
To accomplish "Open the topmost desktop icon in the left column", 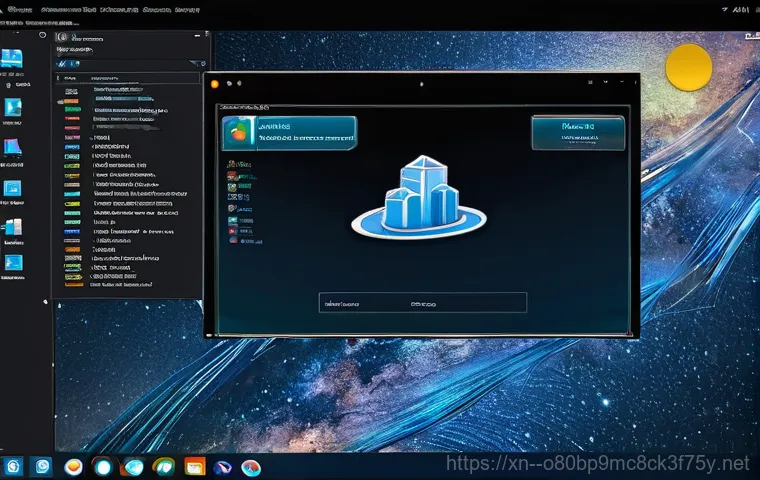I will pos(14,58).
